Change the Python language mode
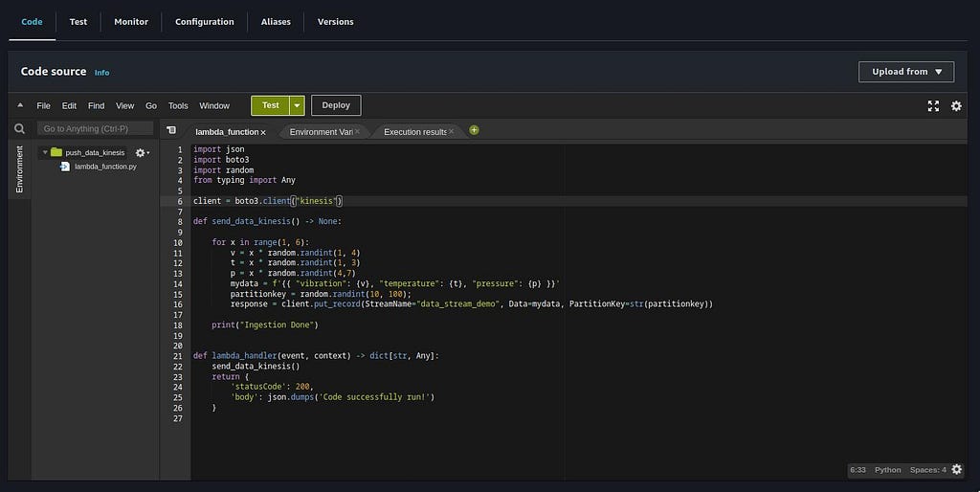 point(887,470)
